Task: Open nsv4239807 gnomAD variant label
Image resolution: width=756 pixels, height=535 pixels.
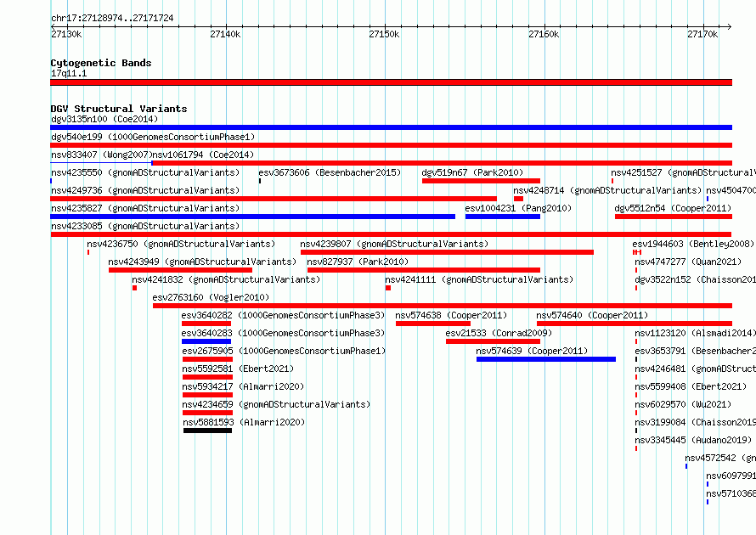Action: click(394, 244)
